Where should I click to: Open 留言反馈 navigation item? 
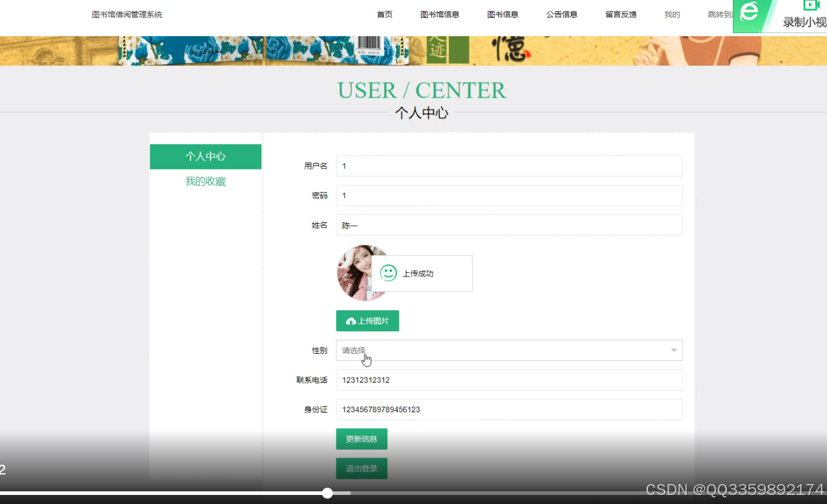pyautogui.click(x=621, y=14)
